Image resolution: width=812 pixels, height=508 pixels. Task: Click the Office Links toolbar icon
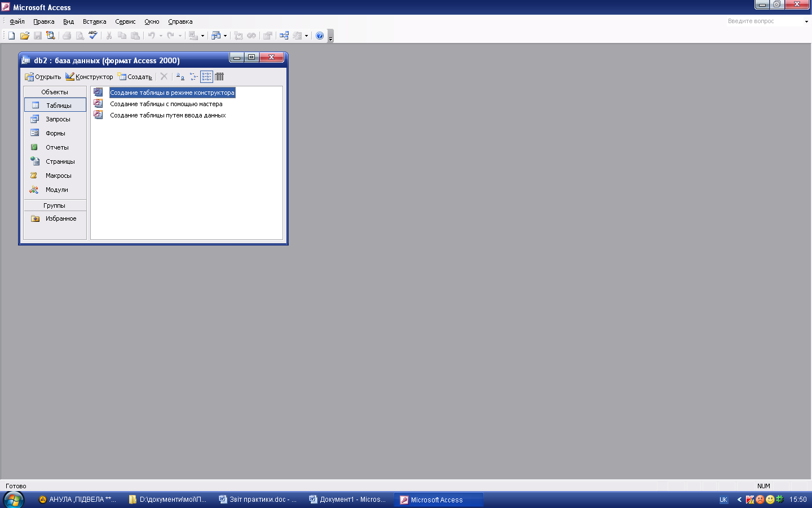click(x=193, y=36)
